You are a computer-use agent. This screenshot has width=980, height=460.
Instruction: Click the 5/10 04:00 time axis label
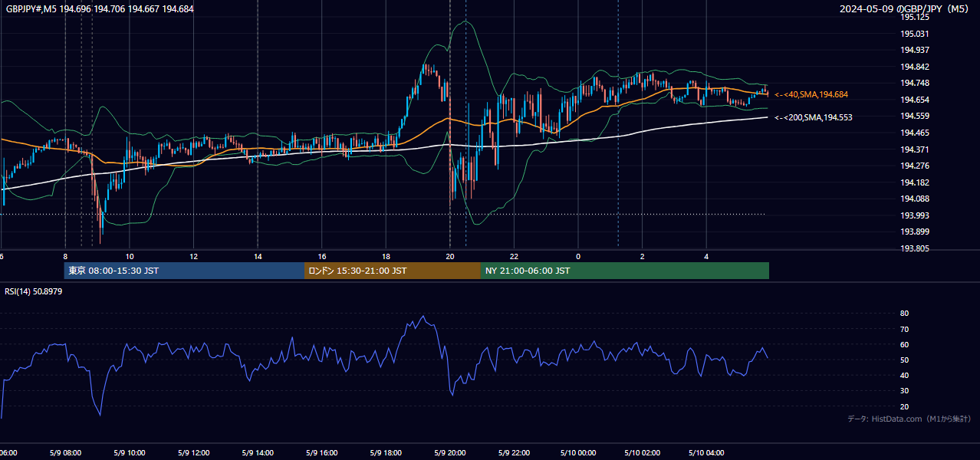(x=706, y=453)
